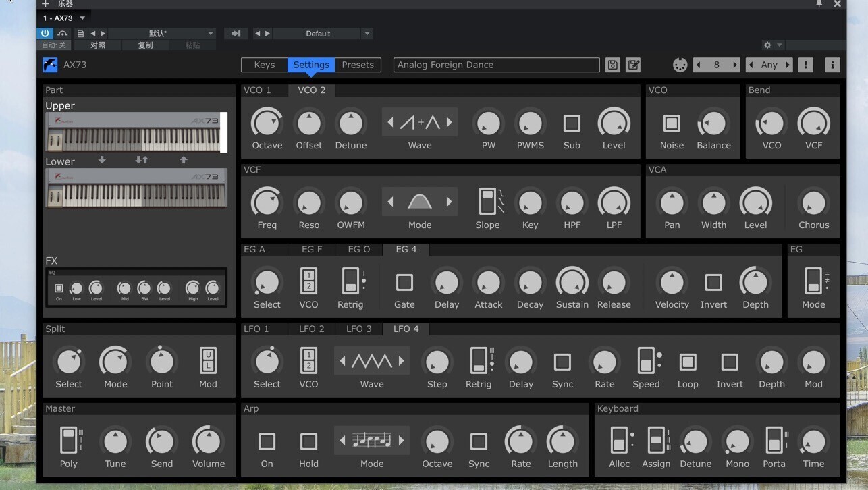Select previous MIDI channel before Any
This screenshot has height=490, width=868.
tap(751, 65)
